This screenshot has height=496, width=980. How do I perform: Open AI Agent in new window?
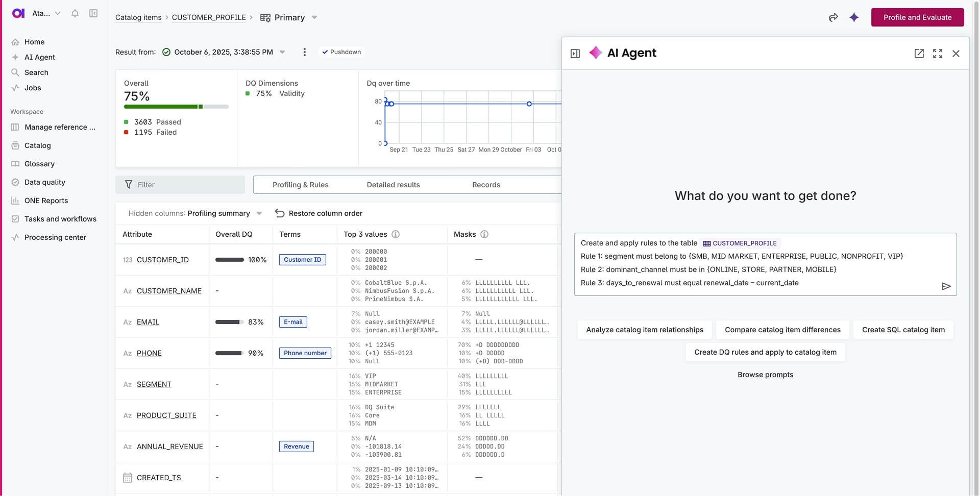(x=919, y=54)
